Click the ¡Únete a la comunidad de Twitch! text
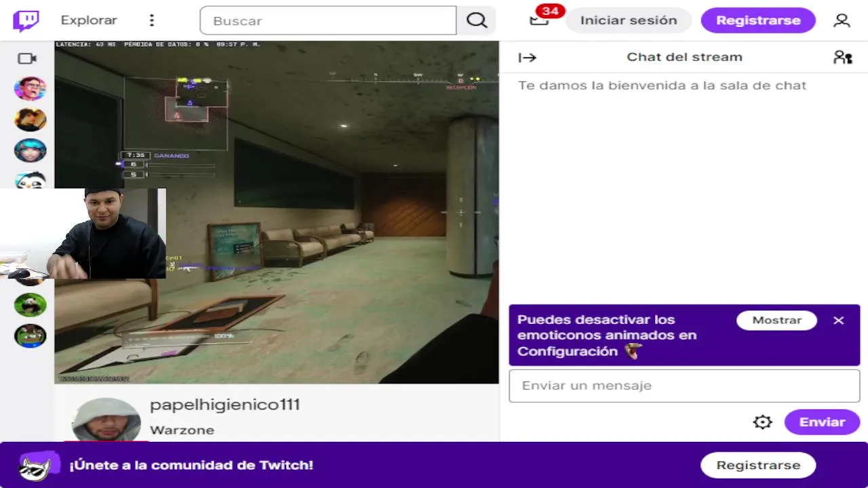This screenshot has width=868, height=488. 191,466
